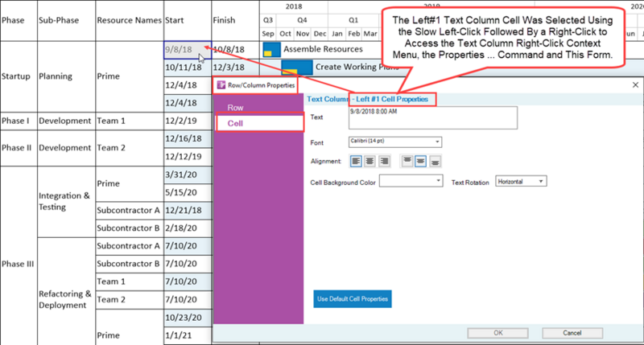Click the 2018 year label in timescale
Viewport: 644px width, 345px height.
pyautogui.click(x=294, y=6)
